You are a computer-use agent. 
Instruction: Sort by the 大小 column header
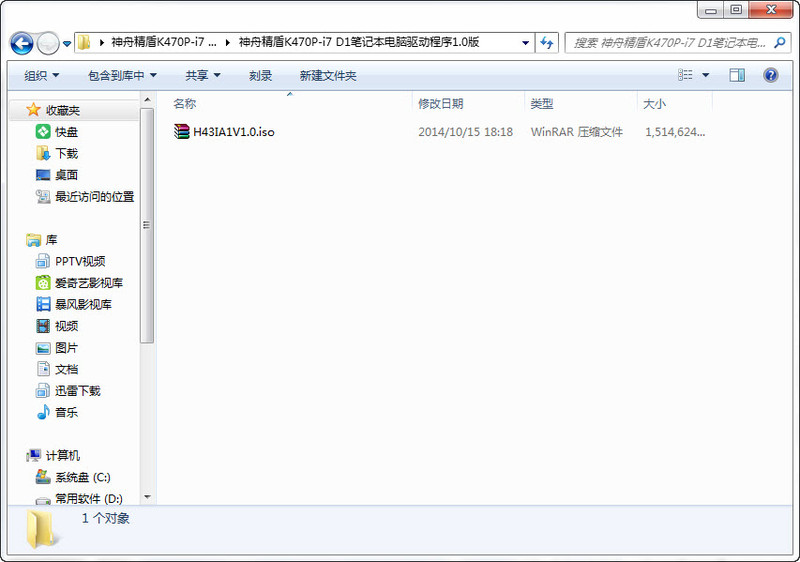click(x=655, y=104)
